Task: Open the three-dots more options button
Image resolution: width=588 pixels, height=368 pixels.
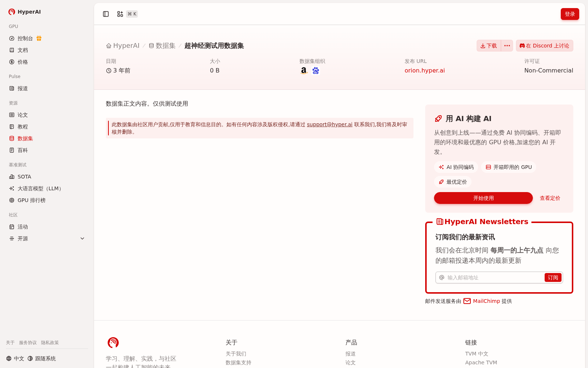Action: (507, 46)
